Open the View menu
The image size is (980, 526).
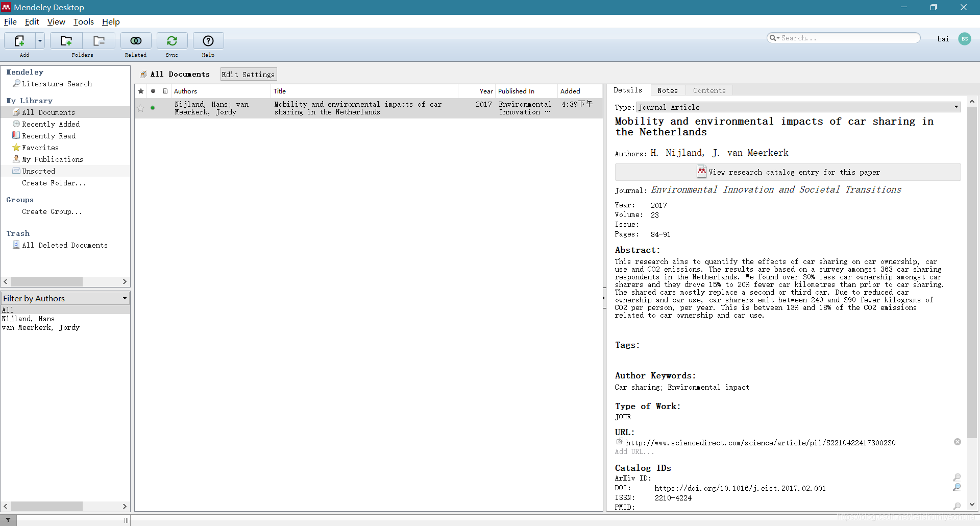click(x=56, y=21)
